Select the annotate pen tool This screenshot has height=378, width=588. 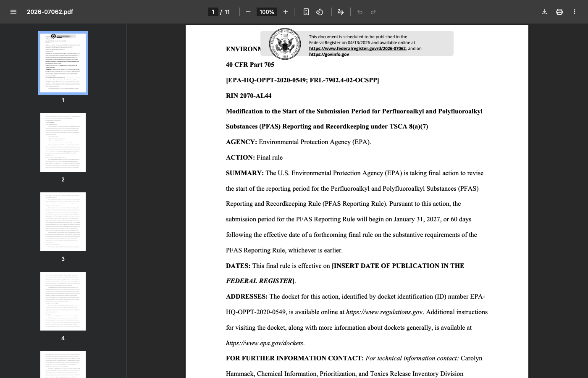(x=341, y=12)
